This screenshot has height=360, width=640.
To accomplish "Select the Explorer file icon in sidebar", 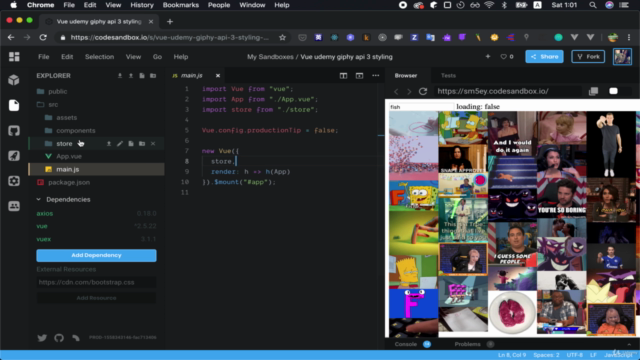I will point(14,105).
